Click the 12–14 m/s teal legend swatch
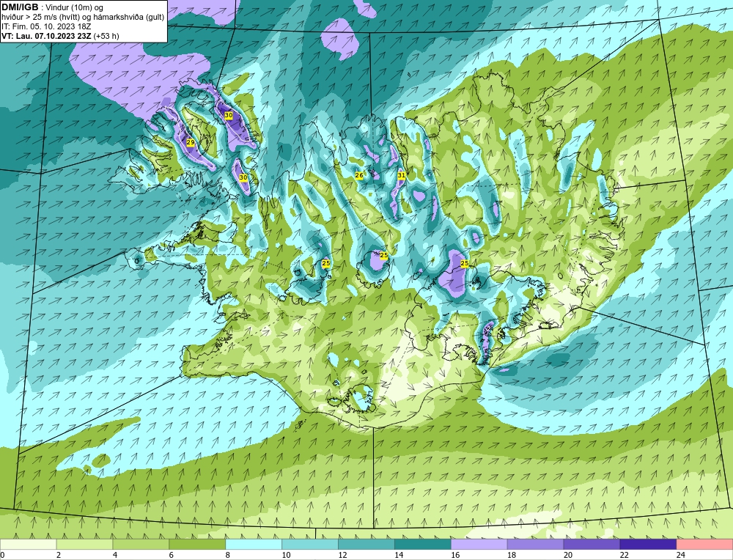The image size is (733, 560). click(x=366, y=545)
